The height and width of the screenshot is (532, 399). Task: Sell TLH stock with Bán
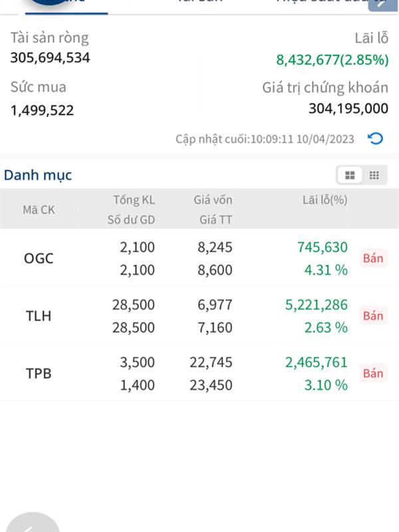click(x=373, y=315)
